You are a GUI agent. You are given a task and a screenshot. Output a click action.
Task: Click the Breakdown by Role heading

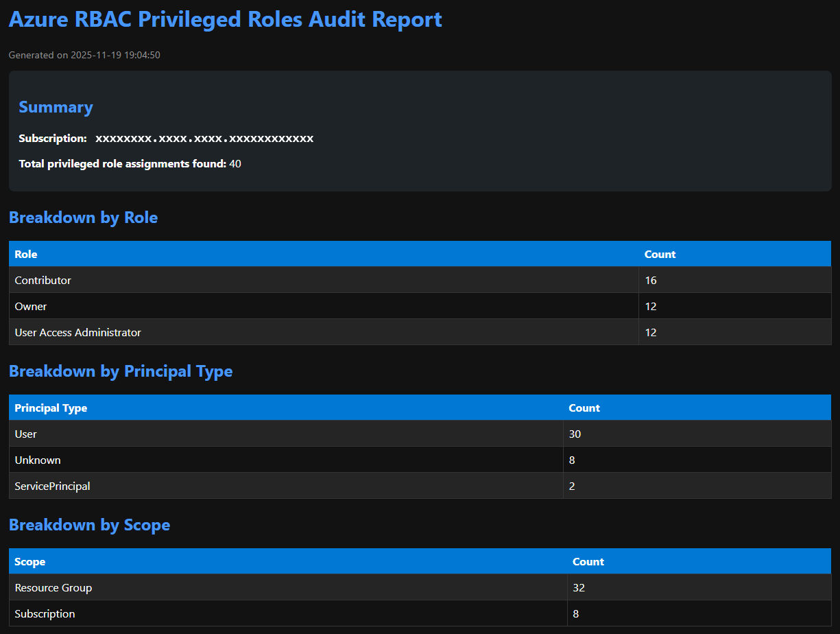pyautogui.click(x=83, y=218)
